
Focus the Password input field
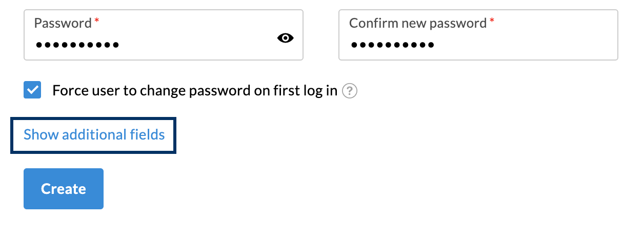(164, 34)
